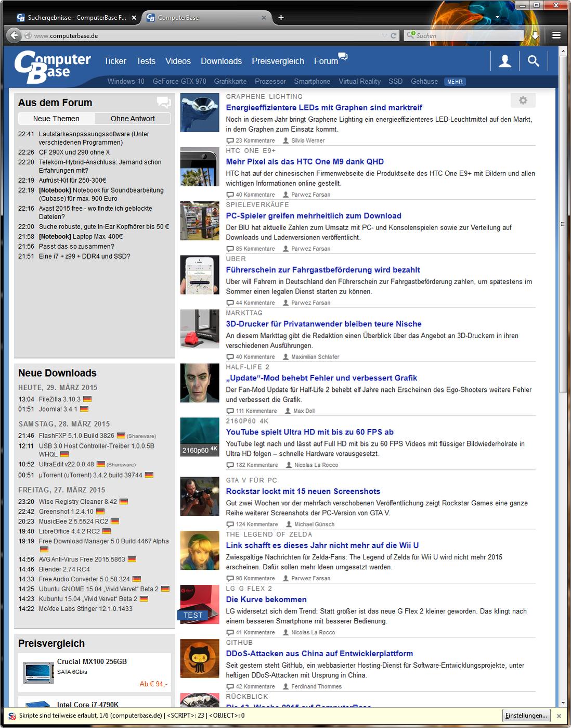This screenshot has width=571, height=728.
Task: Select the Neue Themen tab
Action: click(56, 119)
